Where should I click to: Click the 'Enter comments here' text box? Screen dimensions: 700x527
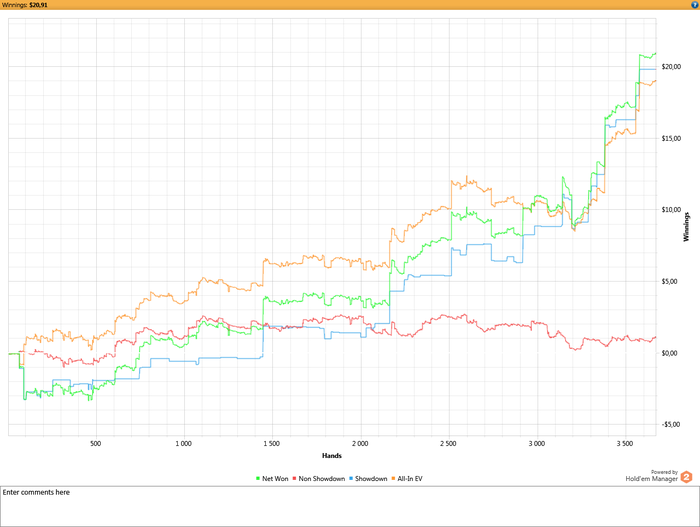pyautogui.click(x=349, y=505)
